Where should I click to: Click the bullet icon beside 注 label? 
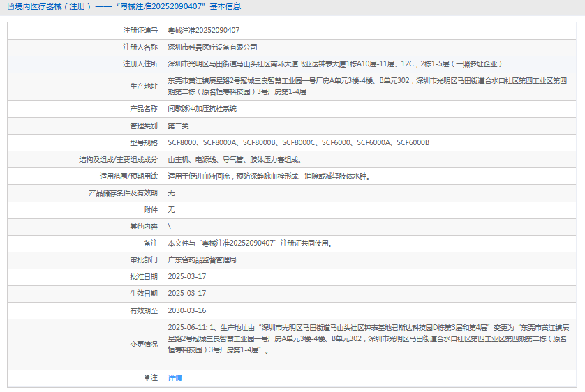click(x=147, y=377)
